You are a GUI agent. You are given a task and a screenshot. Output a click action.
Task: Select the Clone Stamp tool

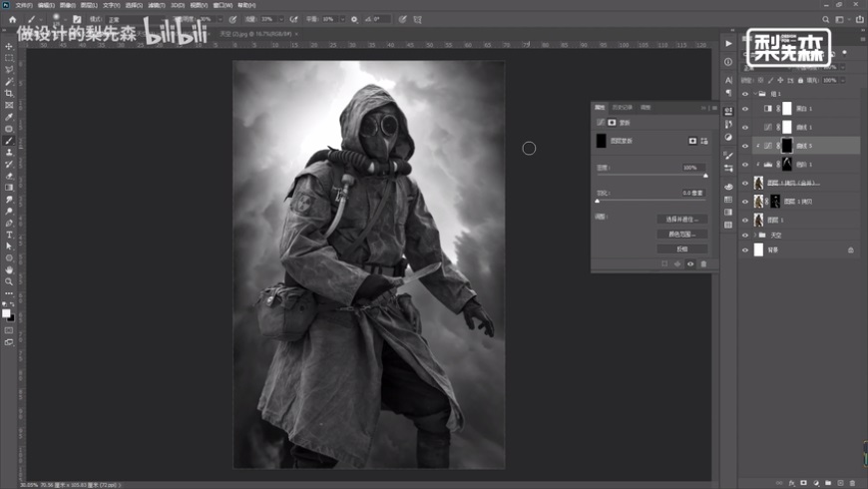pos(9,153)
